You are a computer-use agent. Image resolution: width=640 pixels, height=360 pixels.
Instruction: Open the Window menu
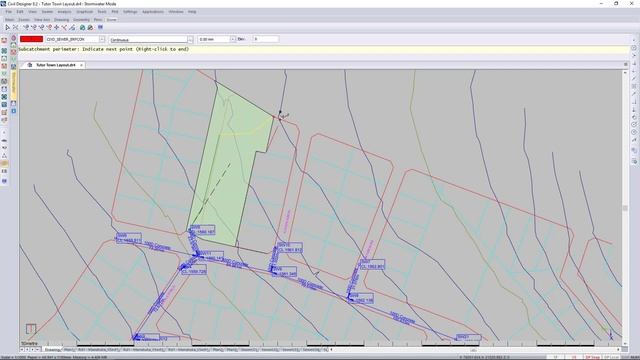176,12
